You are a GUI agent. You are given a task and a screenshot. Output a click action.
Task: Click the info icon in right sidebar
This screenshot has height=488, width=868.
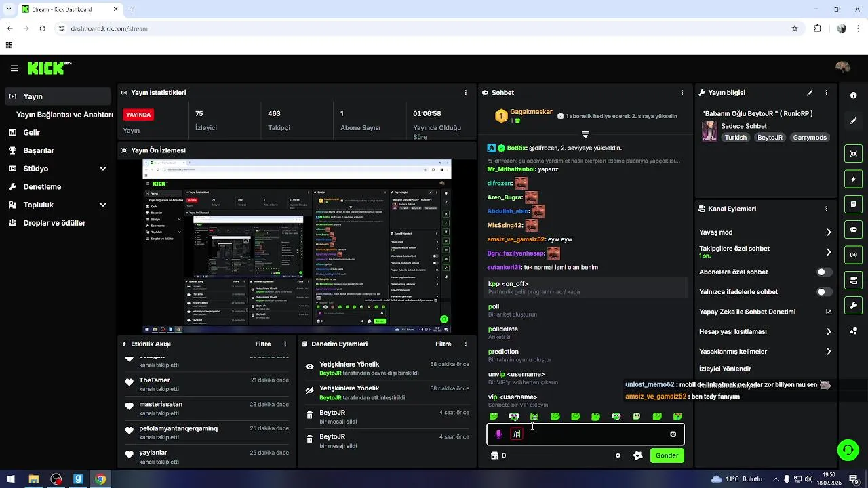pos(854,96)
